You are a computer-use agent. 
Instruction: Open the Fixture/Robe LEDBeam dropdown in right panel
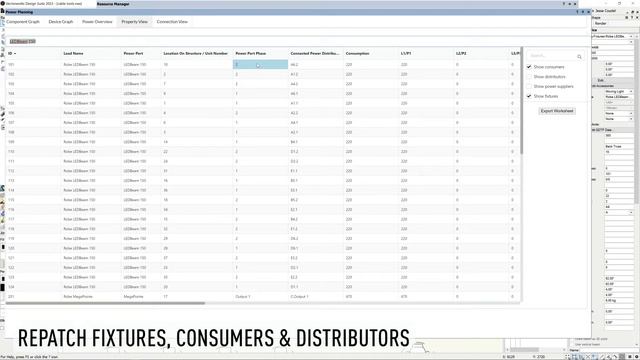pos(613,36)
